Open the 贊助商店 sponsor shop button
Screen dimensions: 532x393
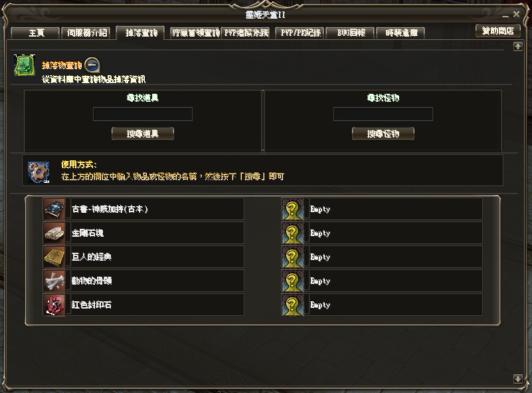tap(497, 31)
